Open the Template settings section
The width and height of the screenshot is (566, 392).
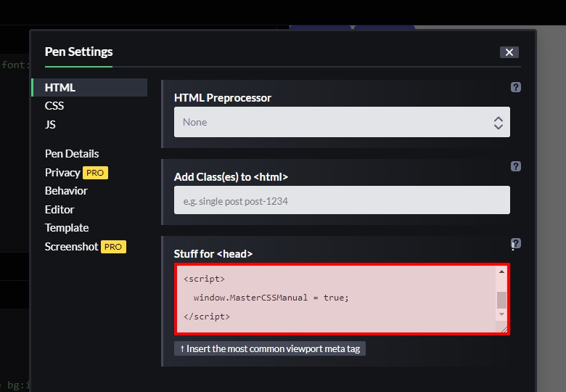(67, 228)
